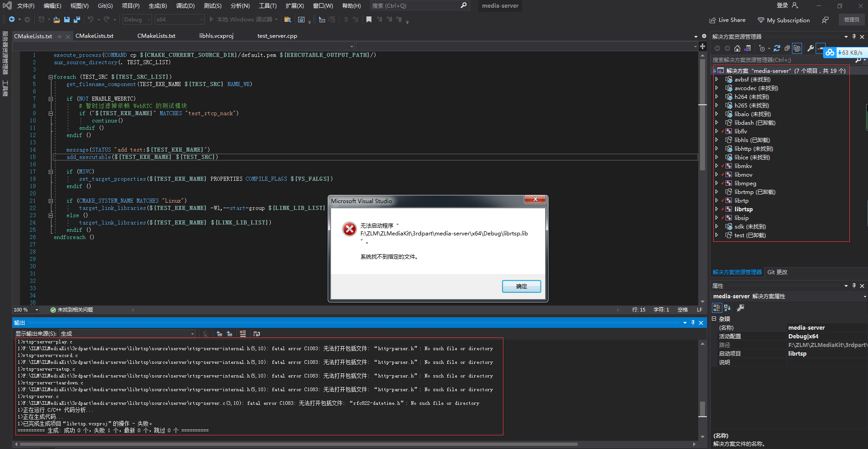Open the 生成(B) build menu
The image size is (868, 449).
coord(157,6)
